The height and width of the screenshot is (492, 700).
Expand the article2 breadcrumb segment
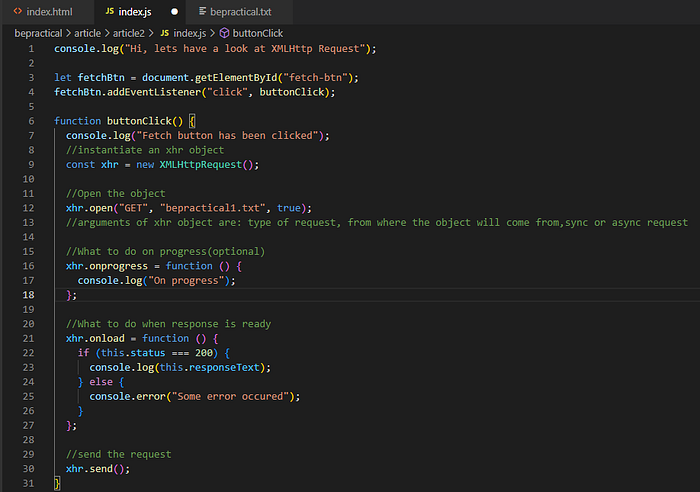coord(129,33)
